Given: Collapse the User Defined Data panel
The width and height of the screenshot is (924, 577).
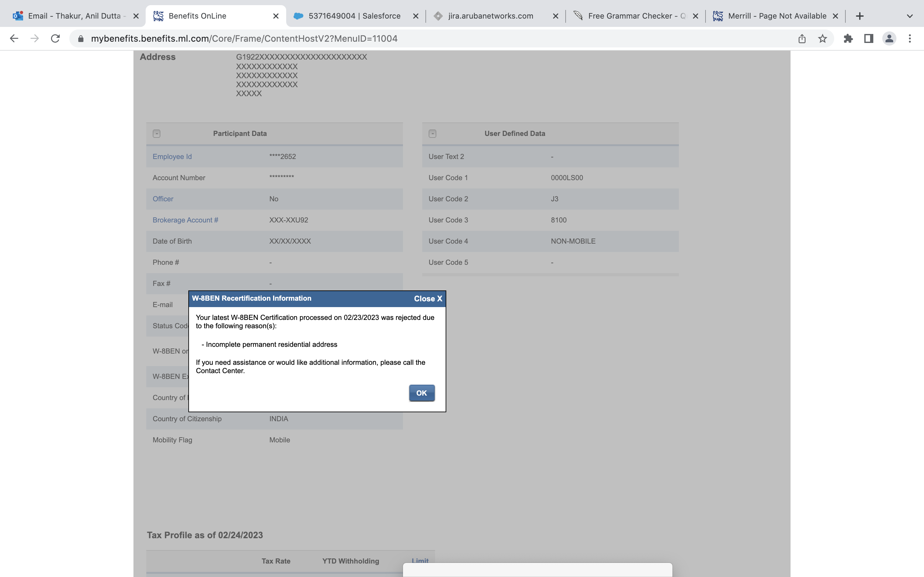Looking at the screenshot, I should [x=432, y=134].
